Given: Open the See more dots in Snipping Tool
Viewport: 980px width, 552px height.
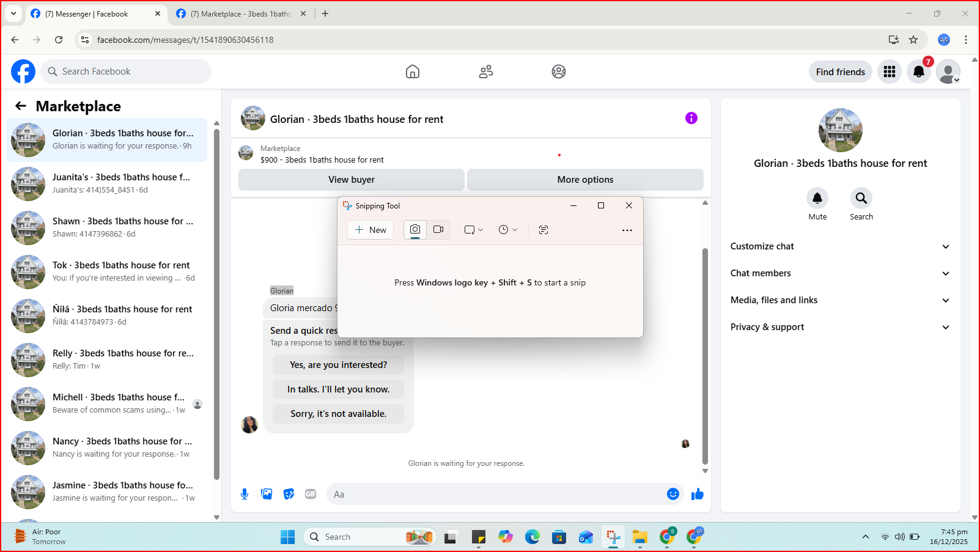Looking at the screenshot, I should (x=627, y=230).
